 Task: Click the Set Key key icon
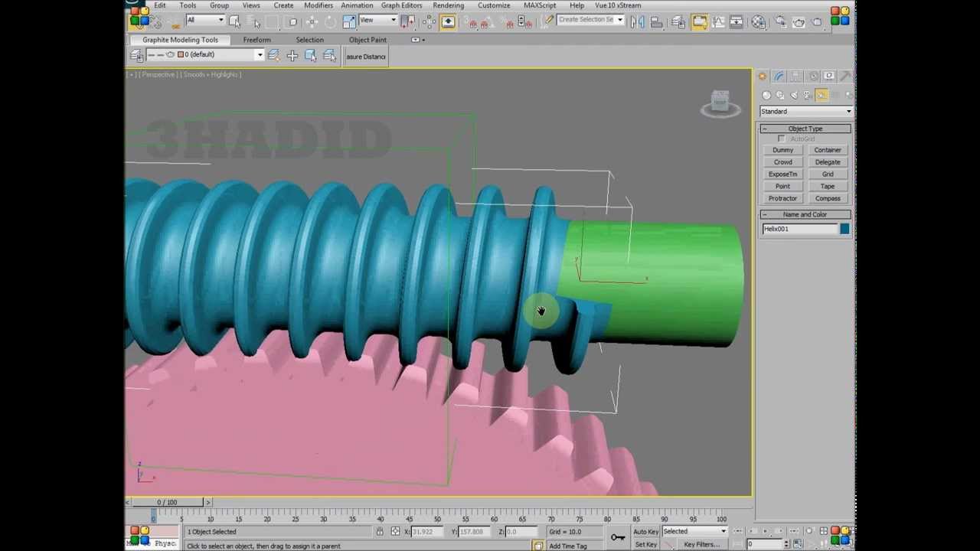point(618,537)
